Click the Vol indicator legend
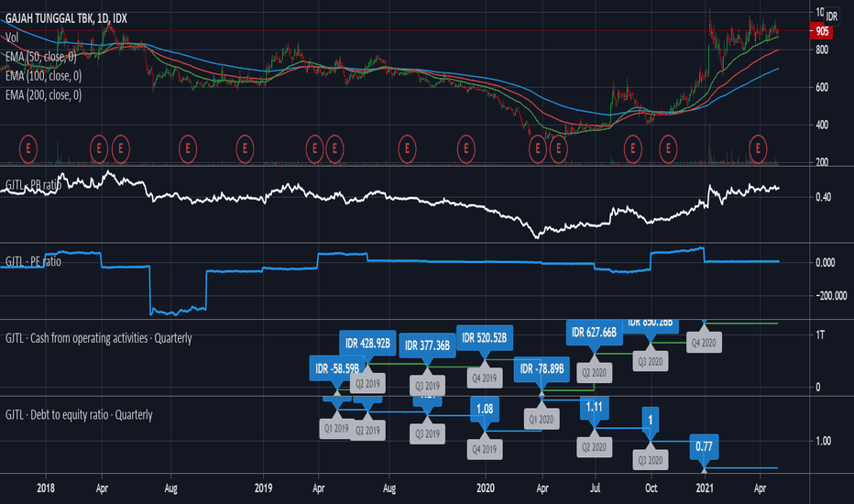The height and width of the screenshot is (504, 854). pyautogui.click(x=12, y=38)
